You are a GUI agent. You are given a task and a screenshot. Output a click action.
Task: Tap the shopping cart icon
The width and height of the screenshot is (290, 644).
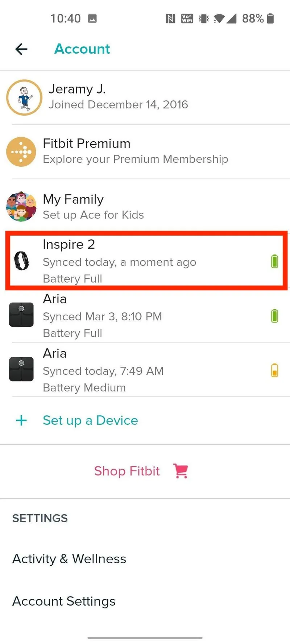tap(181, 471)
